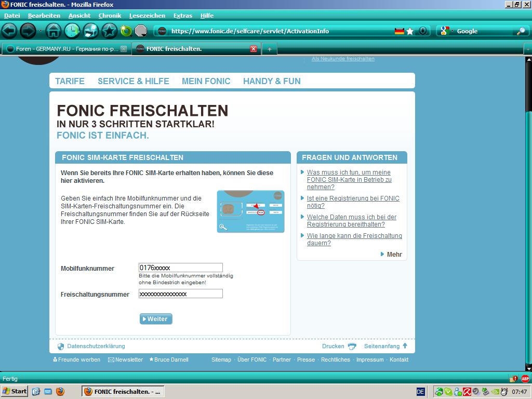532x399 pixels.
Task: Open the Lesezeichen menu
Action: click(147, 16)
